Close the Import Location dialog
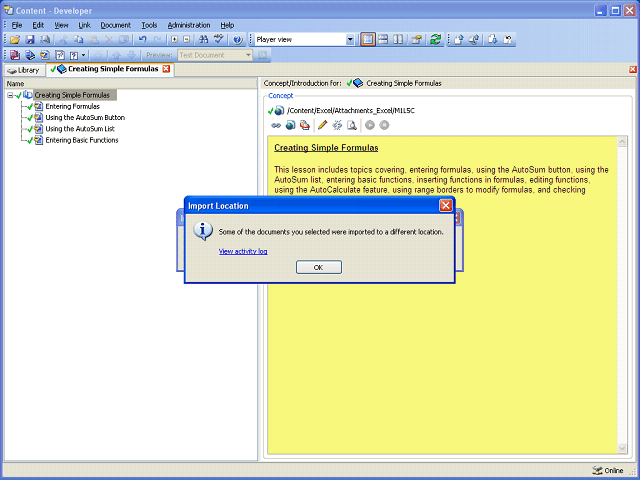Screen dimensions: 640x480 click(445, 205)
